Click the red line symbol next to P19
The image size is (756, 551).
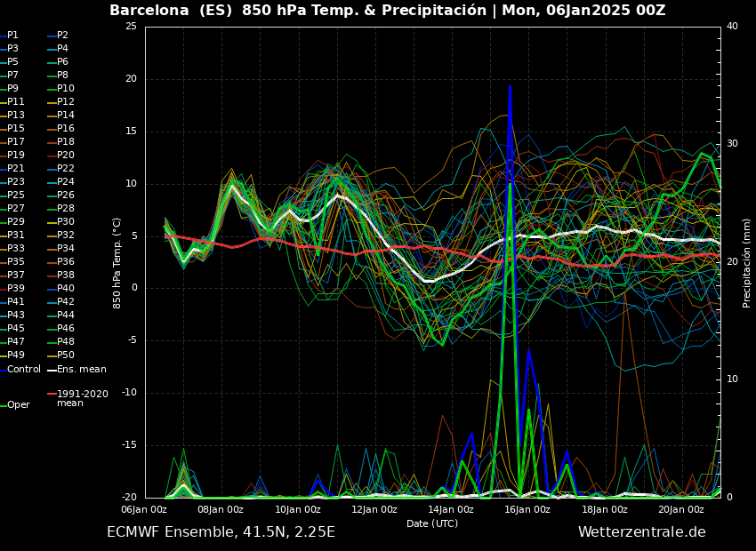[x=4, y=156]
